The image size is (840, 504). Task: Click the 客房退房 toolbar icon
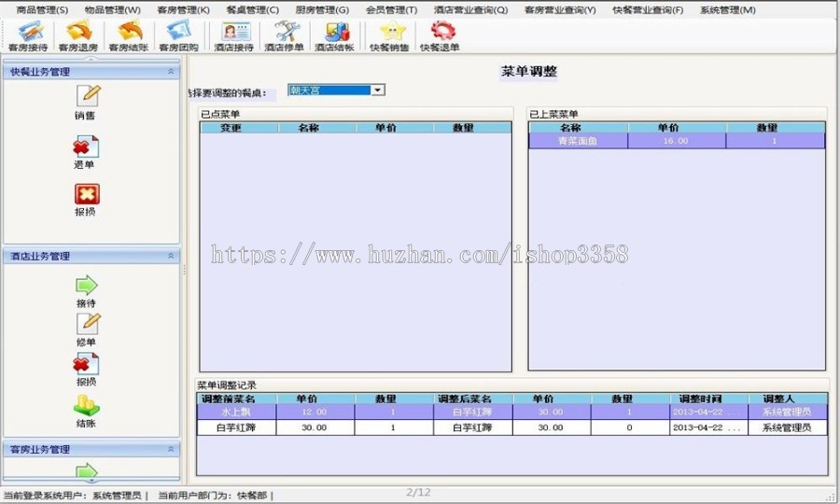[78, 35]
